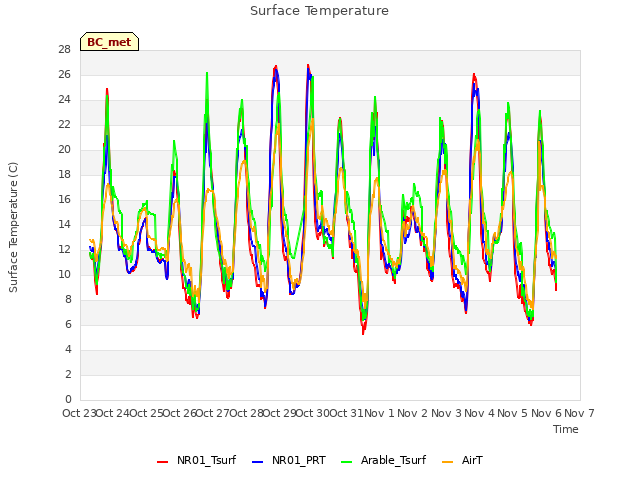
Task: Click the Oct 27 x-axis tick label
Action: pyautogui.click(x=213, y=413)
